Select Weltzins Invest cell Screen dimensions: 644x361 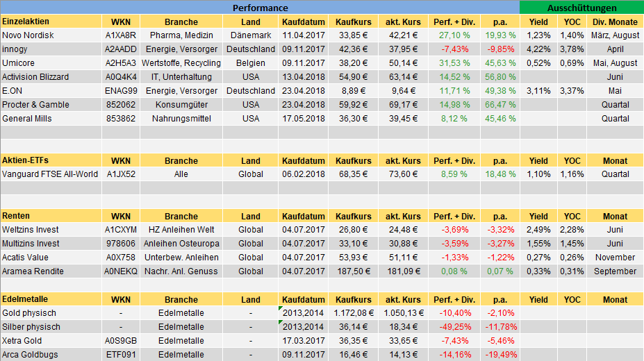pos(51,230)
